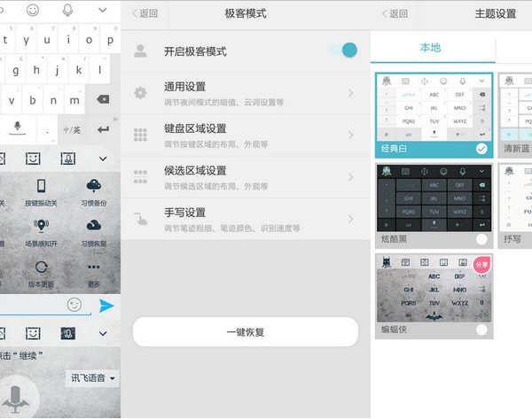Screen dimensions: 532x419
Task: Click the 版本更新 refresh icon
Action: click(x=41, y=268)
